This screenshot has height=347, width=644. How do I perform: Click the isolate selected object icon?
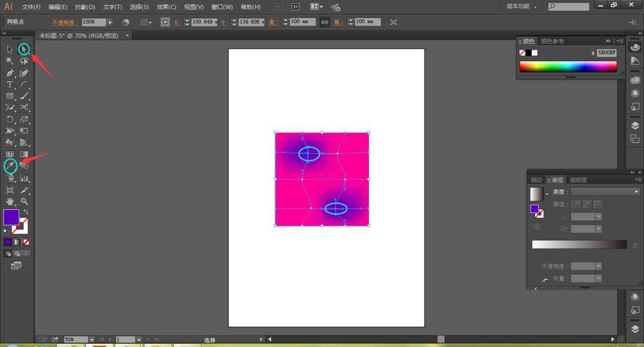393,22
